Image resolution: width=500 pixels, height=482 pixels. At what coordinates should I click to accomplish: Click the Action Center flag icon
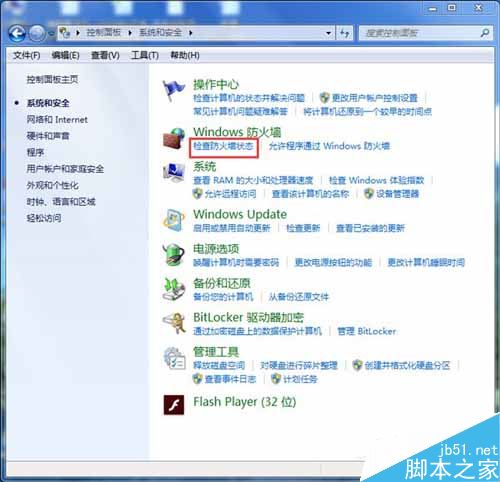coord(173,90)
